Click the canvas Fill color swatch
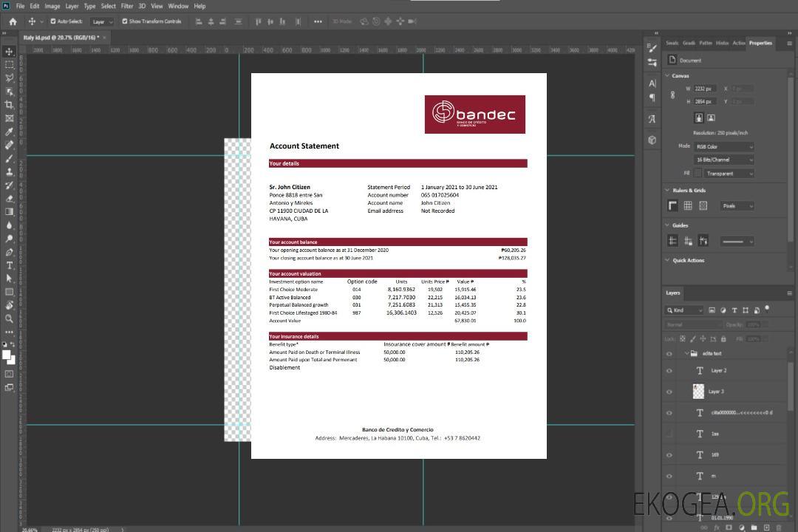 pos(698,174)
